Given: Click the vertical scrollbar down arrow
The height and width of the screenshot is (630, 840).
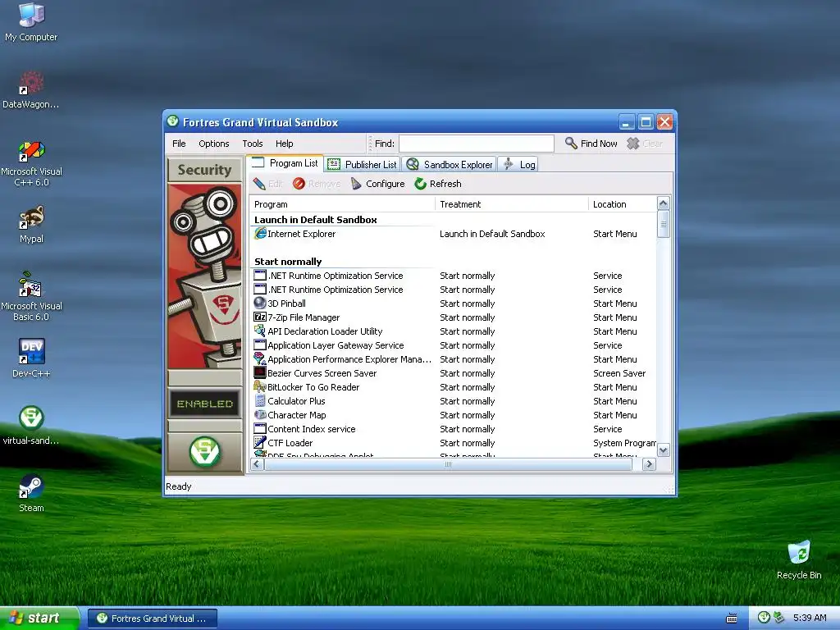Looking at the screenshot, I should (x=663, y=450).
